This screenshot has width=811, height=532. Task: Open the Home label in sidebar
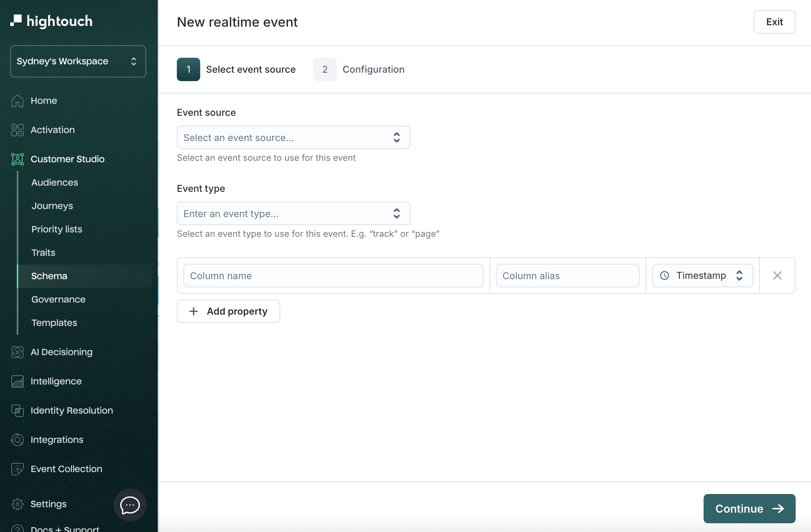tap(44, 100)
